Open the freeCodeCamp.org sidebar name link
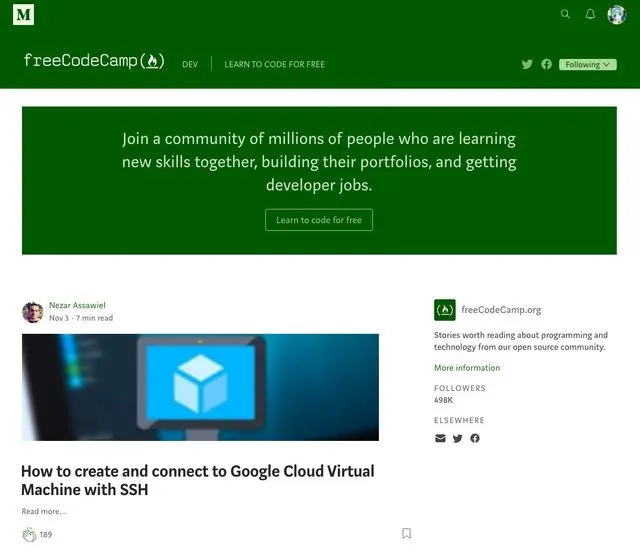 [501, 310]
